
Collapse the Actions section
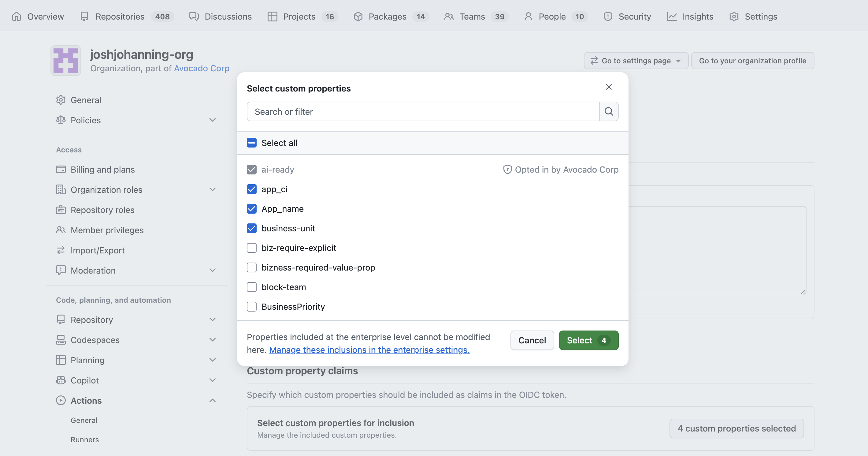(213, 400)
